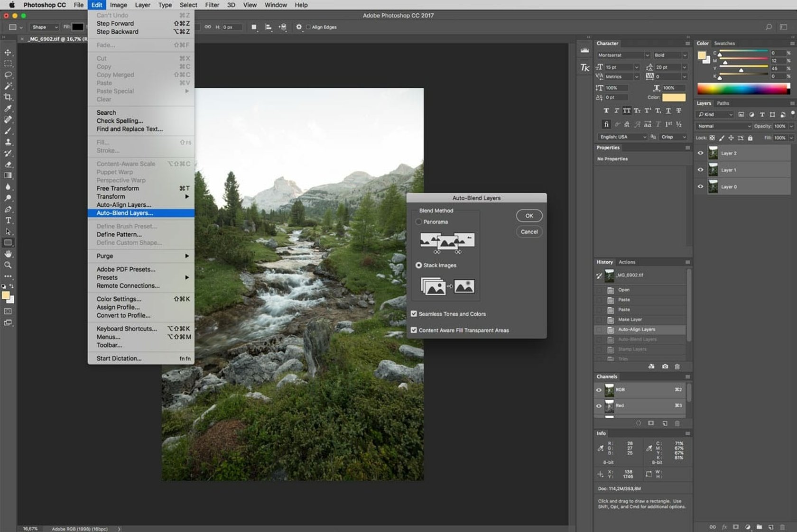Click the yellow text Color swatch
Image resolution: width=797 pixels, height=532 pixels.
673,97
